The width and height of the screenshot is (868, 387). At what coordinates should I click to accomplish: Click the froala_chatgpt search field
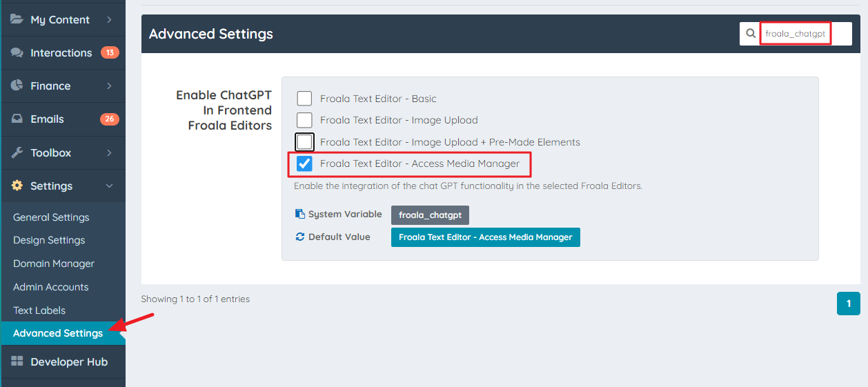point(796,33)
